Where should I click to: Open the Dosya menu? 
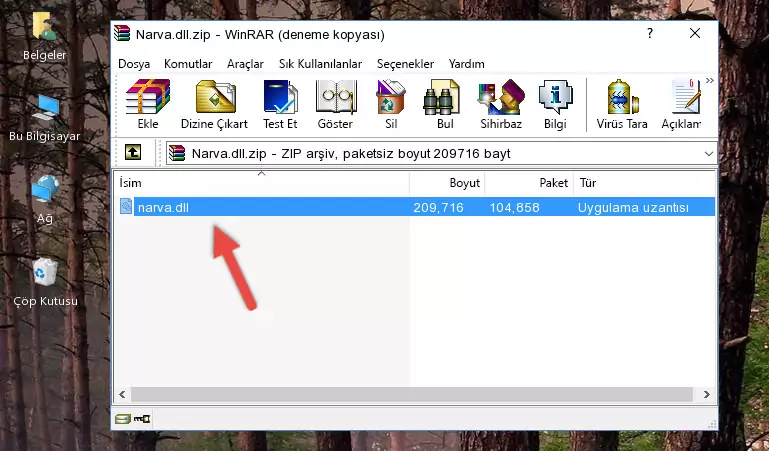[x=134, y=64]
